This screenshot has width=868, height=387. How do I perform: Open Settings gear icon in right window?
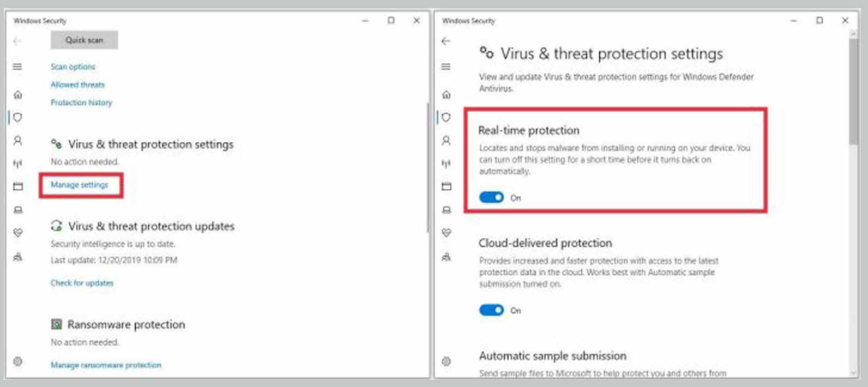point(447,361)
